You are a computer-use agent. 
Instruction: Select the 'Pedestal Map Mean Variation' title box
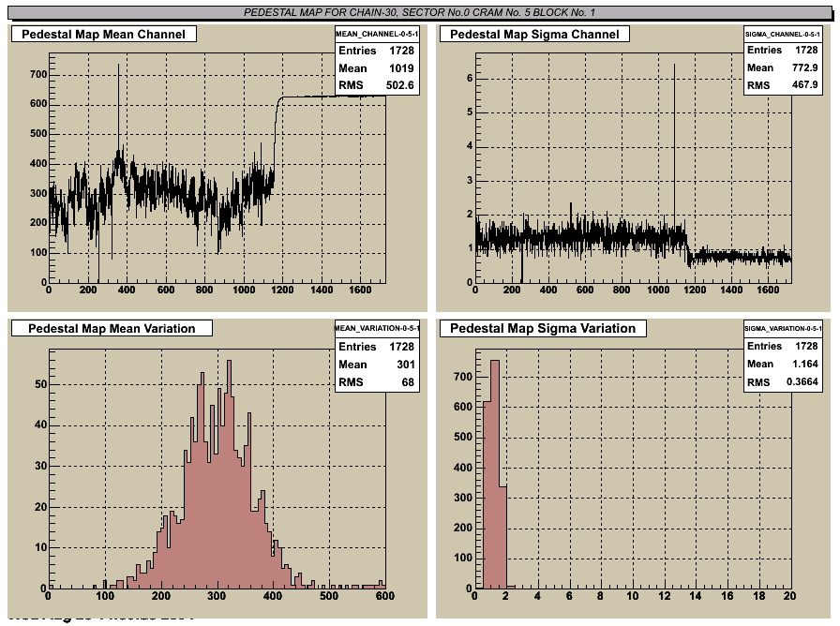112,328
